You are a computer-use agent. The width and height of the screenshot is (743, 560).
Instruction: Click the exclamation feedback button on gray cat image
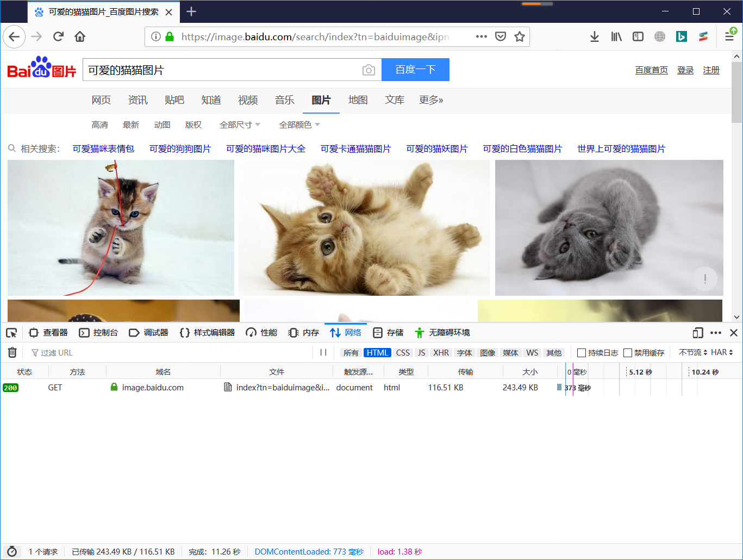(x=705, y=279)
